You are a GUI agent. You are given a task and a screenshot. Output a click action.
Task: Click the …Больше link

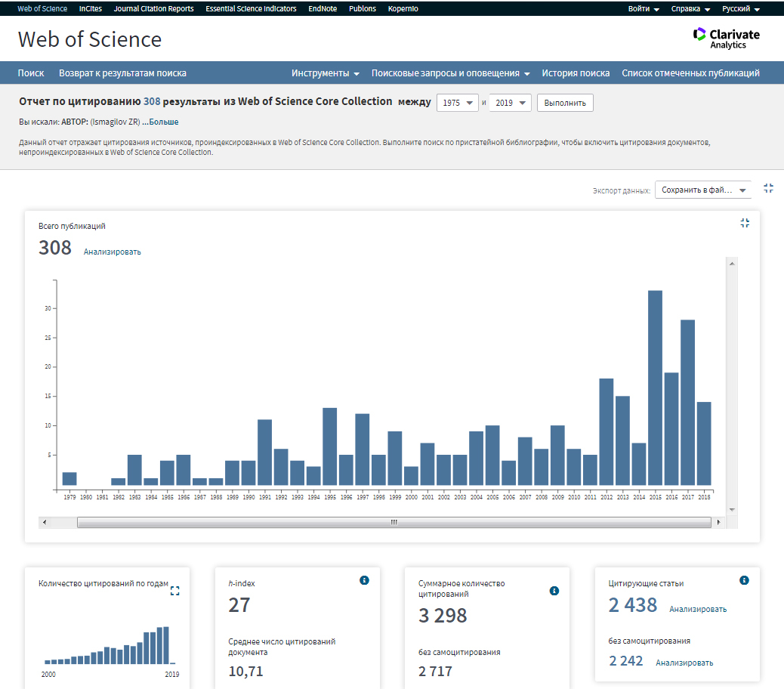[160, 122]
